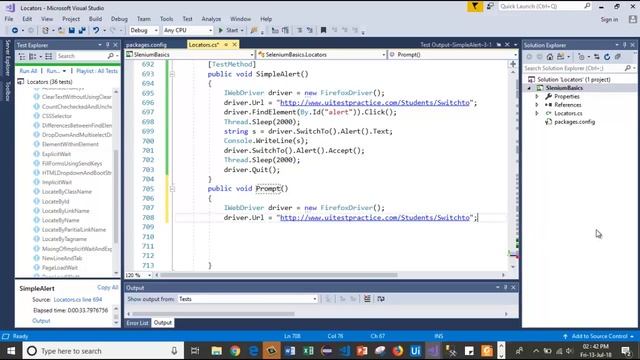
Task: Click the New Project toolbar icon
Action: coord(45,30)
